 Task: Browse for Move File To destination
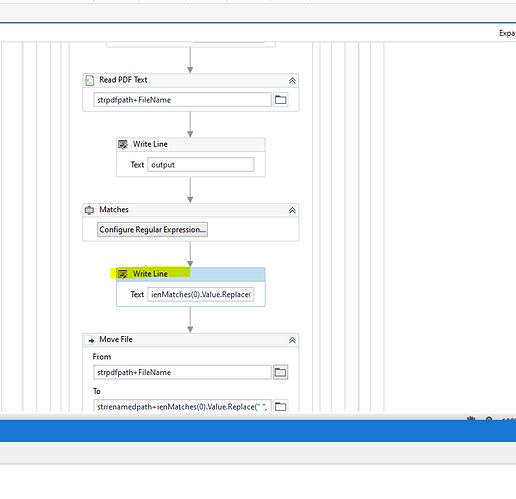[x=280, y=406]
